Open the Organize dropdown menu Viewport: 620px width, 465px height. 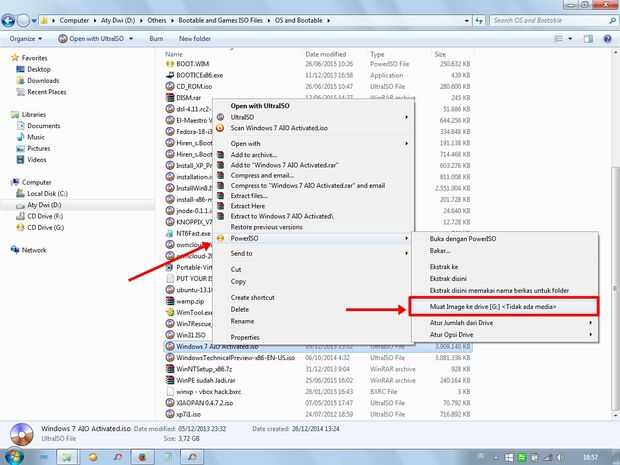(26, 39)
